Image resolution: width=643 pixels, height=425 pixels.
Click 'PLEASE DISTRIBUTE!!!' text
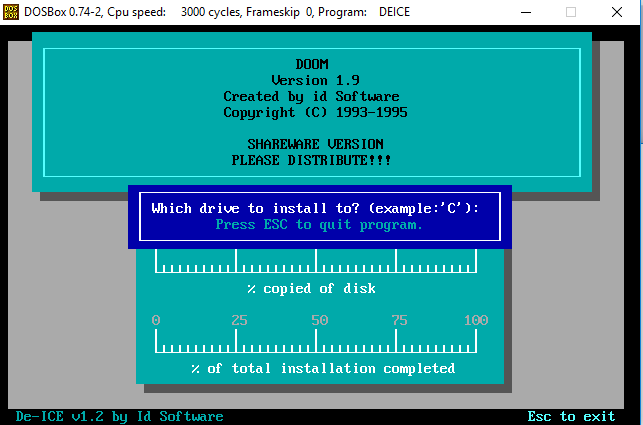311,160
